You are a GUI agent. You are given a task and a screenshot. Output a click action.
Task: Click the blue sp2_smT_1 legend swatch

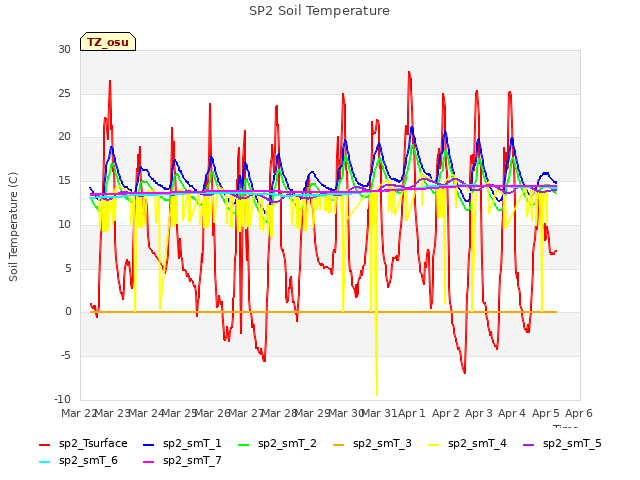tap(149, 444)
